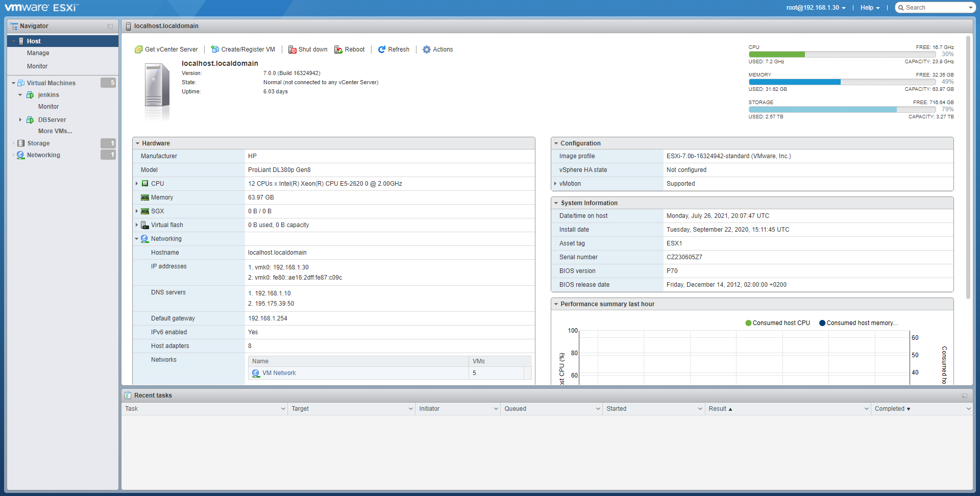Click the Shut down host icon
Image resolution: width=980 pixels, height=496 pixels.
(x=292, y=49)
